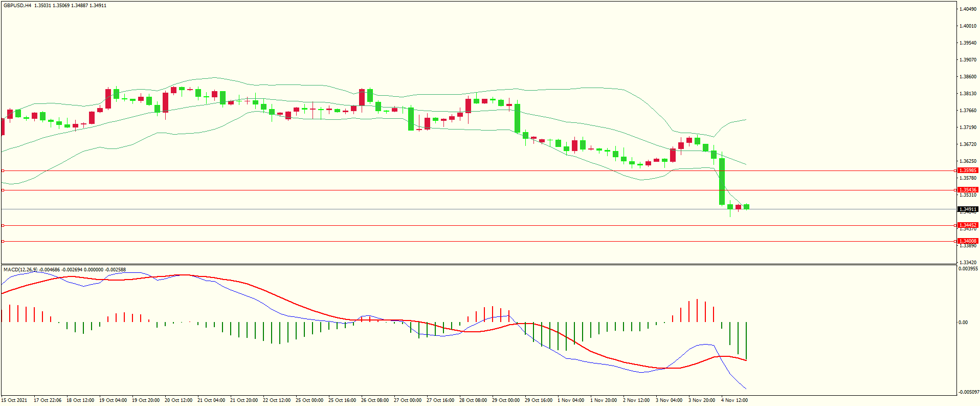This screenshot has width=980, height=406.
Task: Click the 19 Oct 20:00 time label
Action: tap(146, 400)
